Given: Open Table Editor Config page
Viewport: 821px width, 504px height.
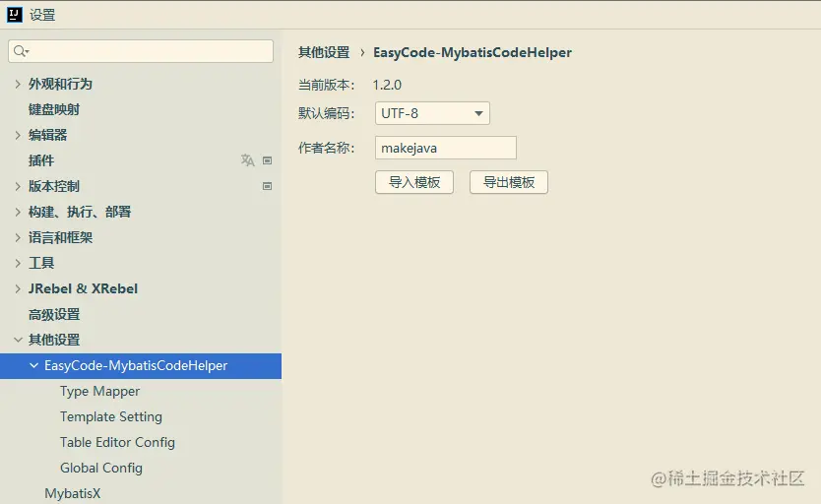Looking at the screenshot, I should (x=117, y=443).
